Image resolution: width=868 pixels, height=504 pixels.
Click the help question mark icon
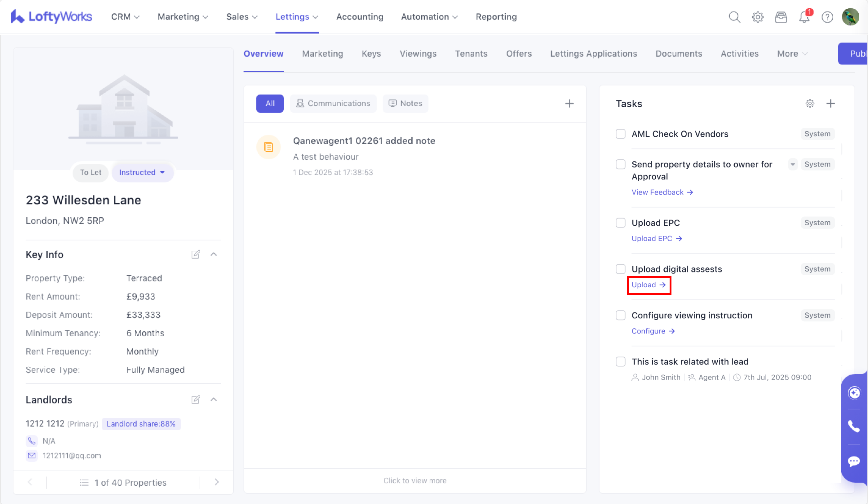(x=827, y=17)
